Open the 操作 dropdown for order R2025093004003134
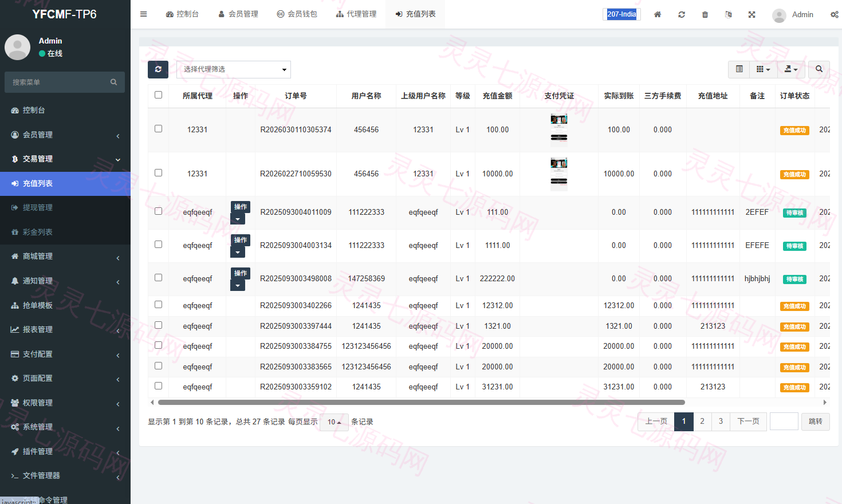842x504 pixels. tap(238, 253)
